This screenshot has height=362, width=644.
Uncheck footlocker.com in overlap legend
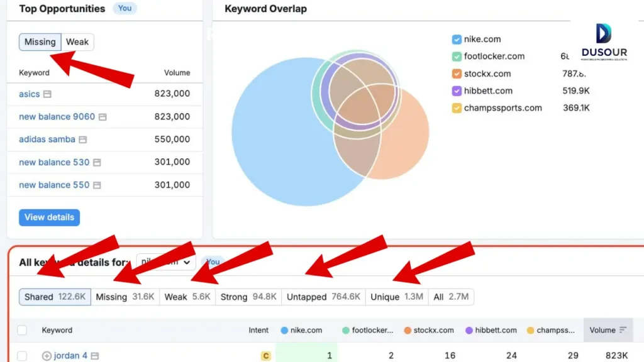click(x=457, y=56)
